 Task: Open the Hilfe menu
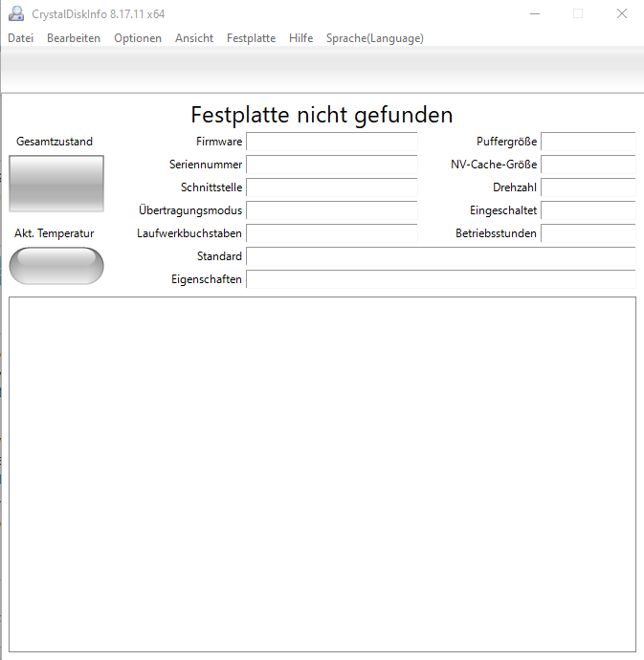[300, 38]
